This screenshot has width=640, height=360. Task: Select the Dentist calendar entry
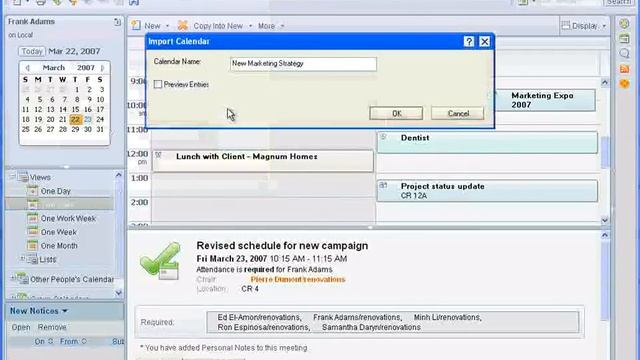[x=487, y=142]
